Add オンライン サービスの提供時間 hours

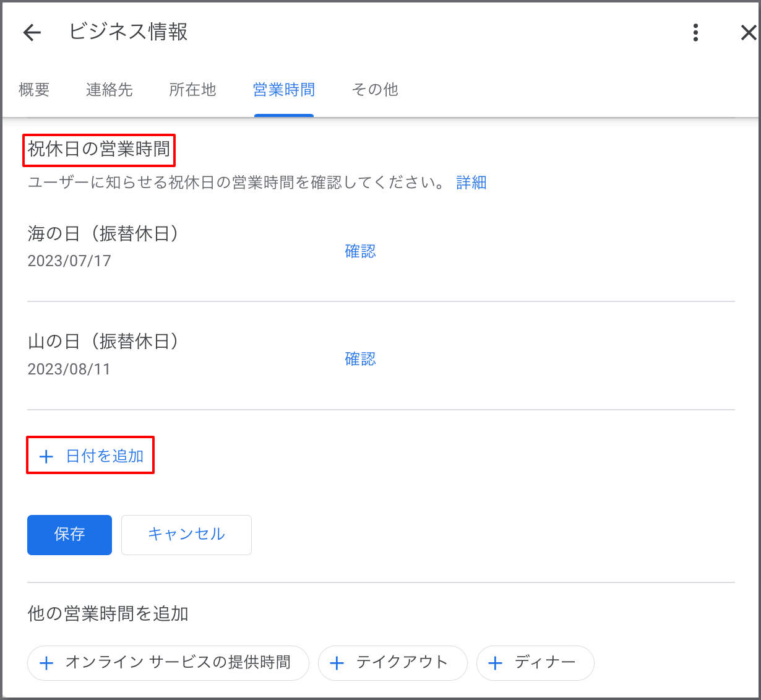[x=168, y=663]
